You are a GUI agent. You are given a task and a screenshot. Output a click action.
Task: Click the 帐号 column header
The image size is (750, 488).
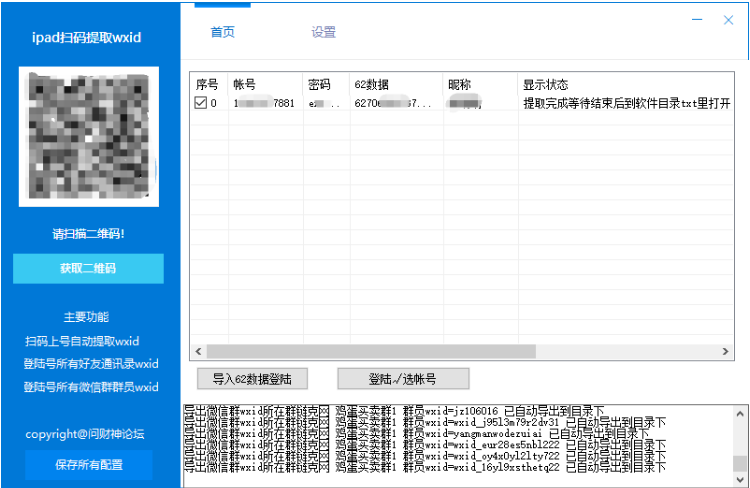pos(265,85)
